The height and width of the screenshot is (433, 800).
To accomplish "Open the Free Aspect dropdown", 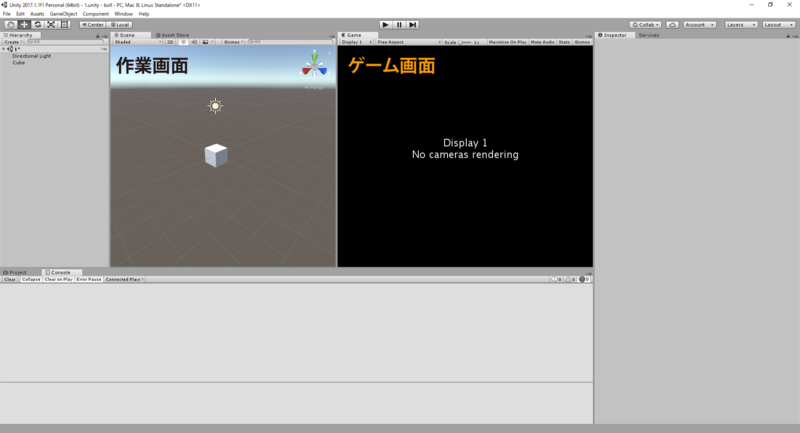I will [409, 42].
